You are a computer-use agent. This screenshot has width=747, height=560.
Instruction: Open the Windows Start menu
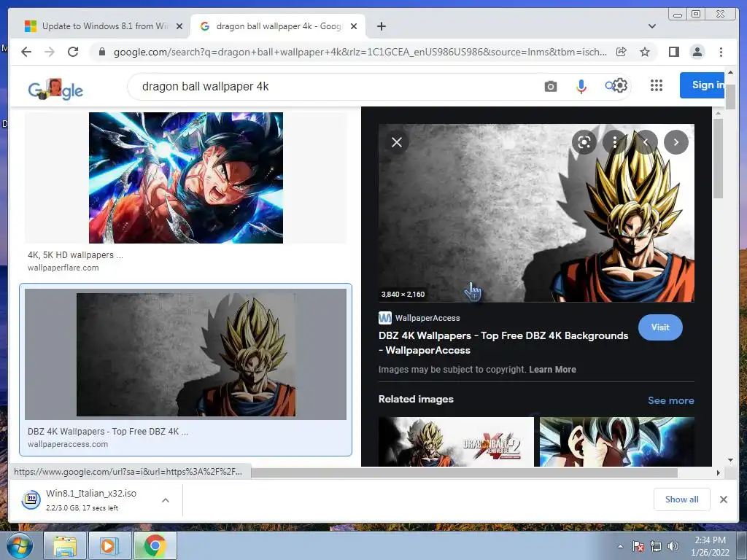[20, 545]
